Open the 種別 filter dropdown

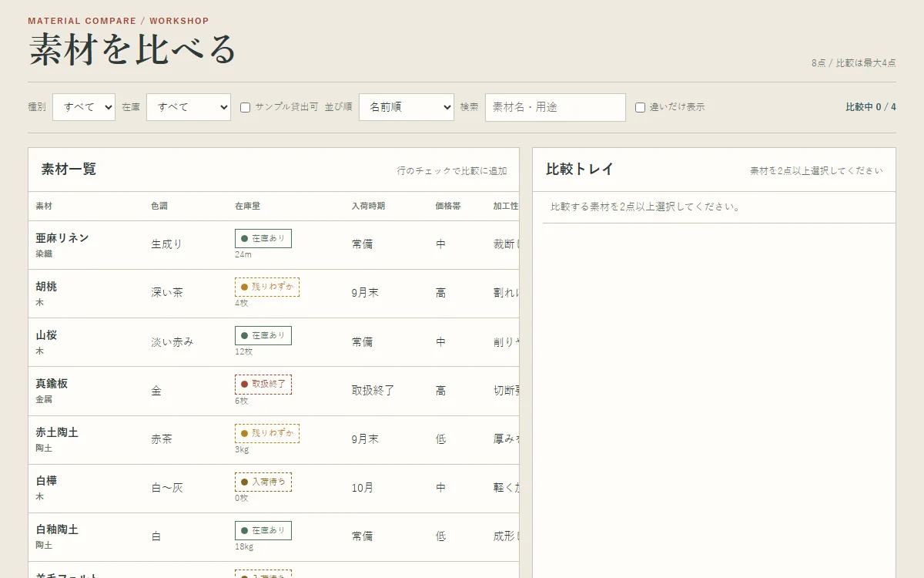[x=84, y=107]
